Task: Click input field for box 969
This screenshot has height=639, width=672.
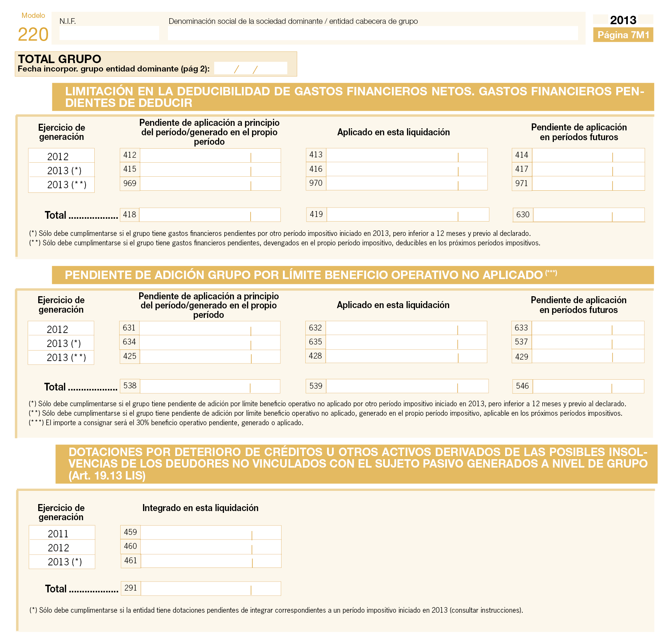Action: 210,183
